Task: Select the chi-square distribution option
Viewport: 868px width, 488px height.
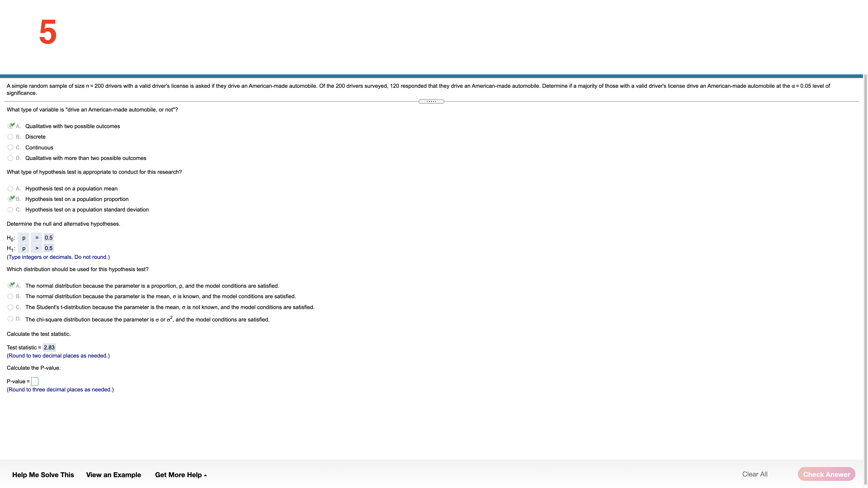Action: 11,319
